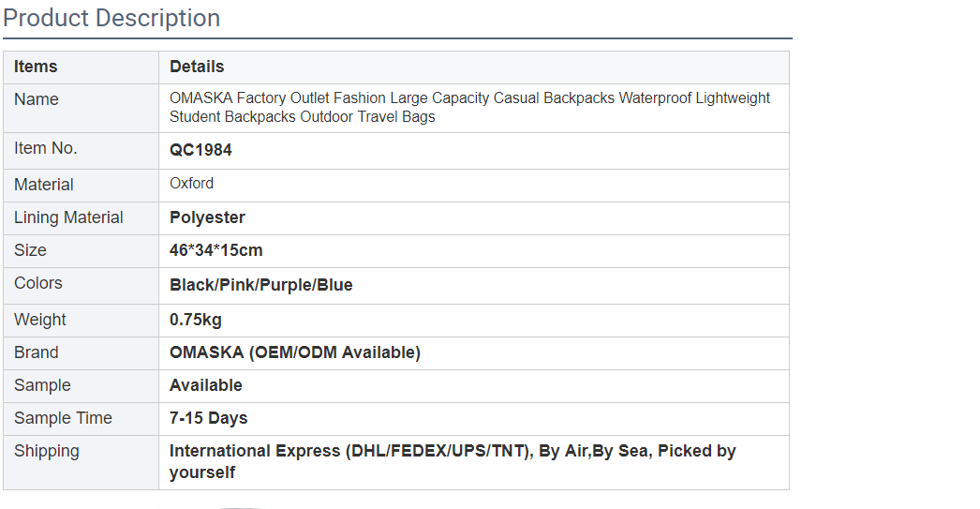Click the Oxford material value
Viewport: 980px width, 509px height.
(191, 183)
